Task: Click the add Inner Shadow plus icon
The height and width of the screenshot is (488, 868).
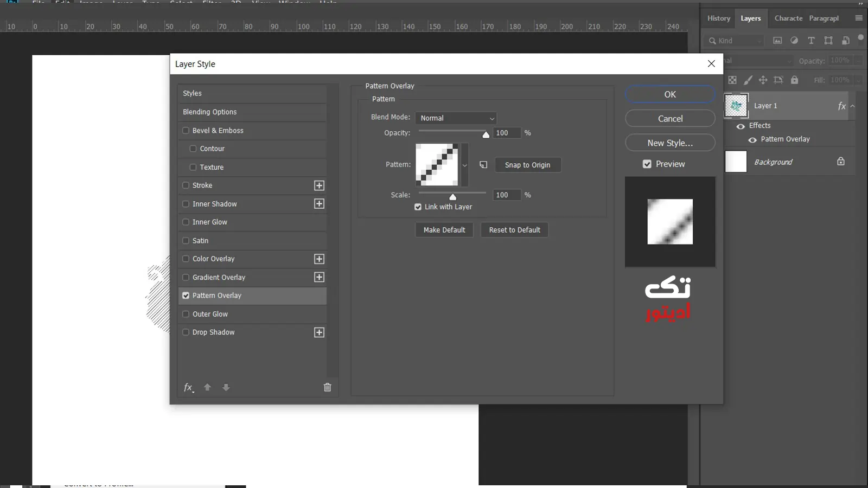Action: tap(319, 204)
